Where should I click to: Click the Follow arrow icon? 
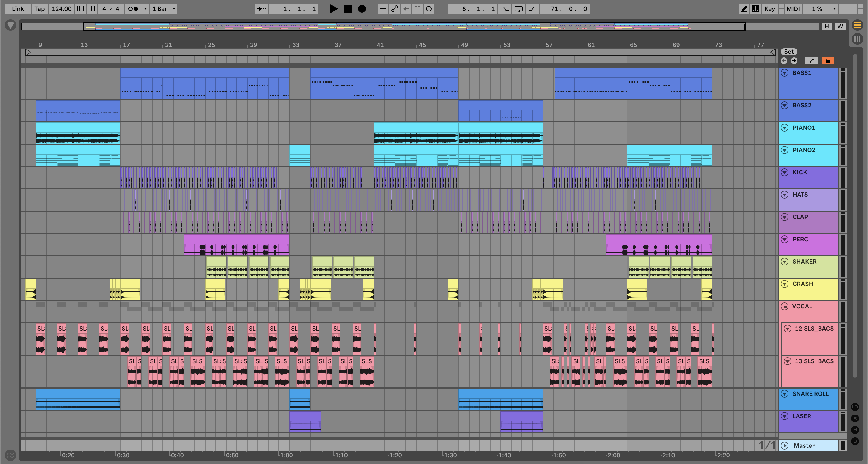click(261, 9)
